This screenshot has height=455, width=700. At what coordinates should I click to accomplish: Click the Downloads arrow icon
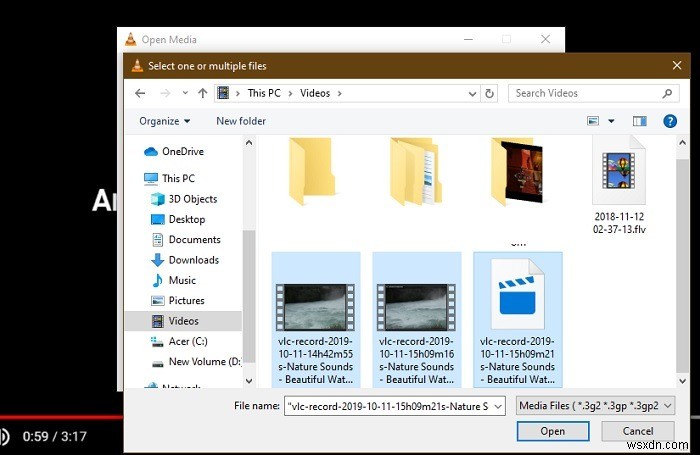point(157,260)
